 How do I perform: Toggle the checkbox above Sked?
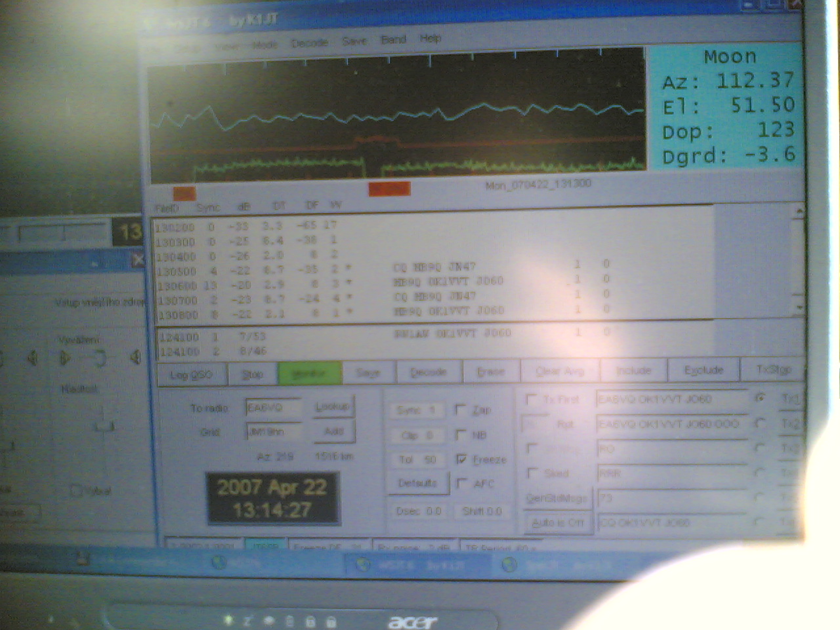[x=533, y=448]
